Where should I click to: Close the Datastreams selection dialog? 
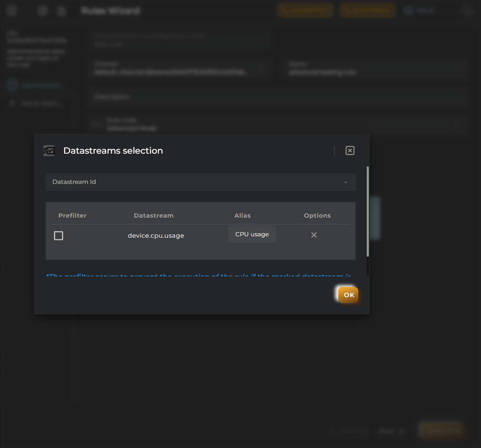pos(350,151)
